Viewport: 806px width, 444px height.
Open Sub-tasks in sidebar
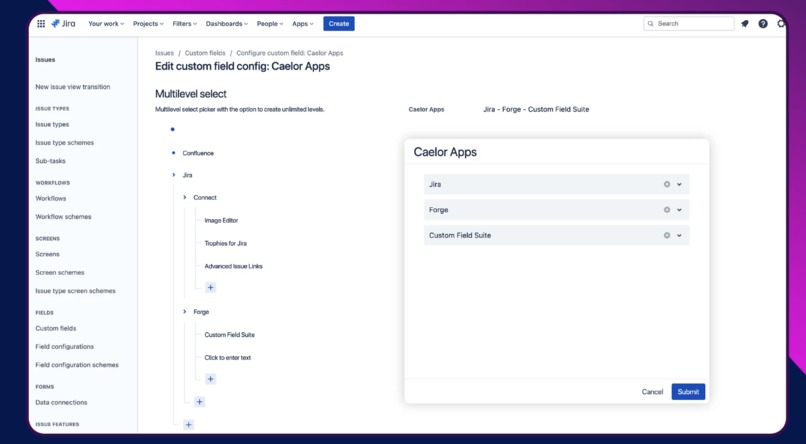(x=50, y=161)
